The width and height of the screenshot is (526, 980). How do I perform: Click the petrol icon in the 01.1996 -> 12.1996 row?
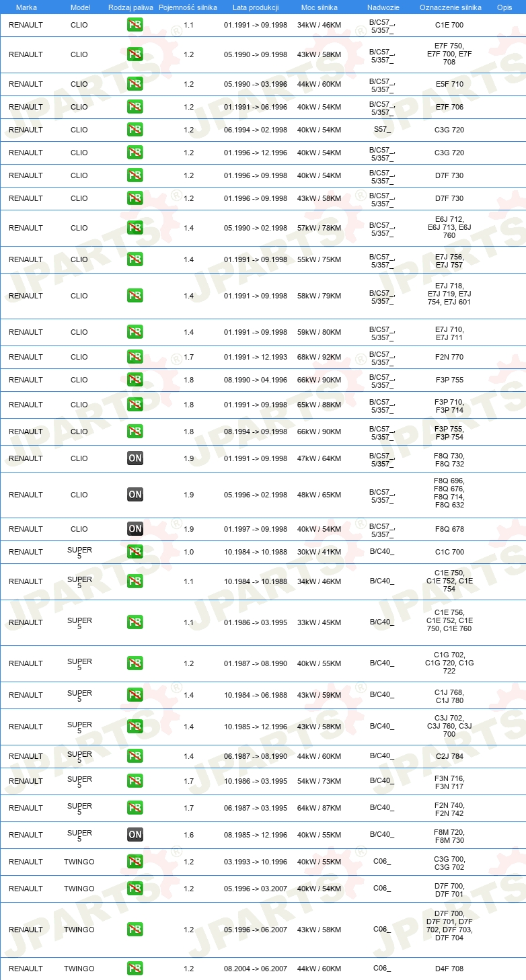click(x=135, y=153)
